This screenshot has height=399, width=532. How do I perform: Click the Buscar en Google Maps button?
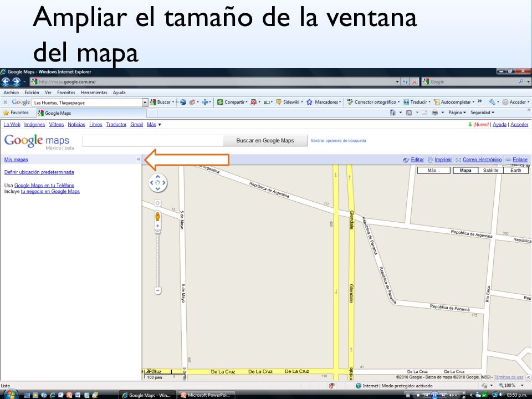[x=265, y=140]
